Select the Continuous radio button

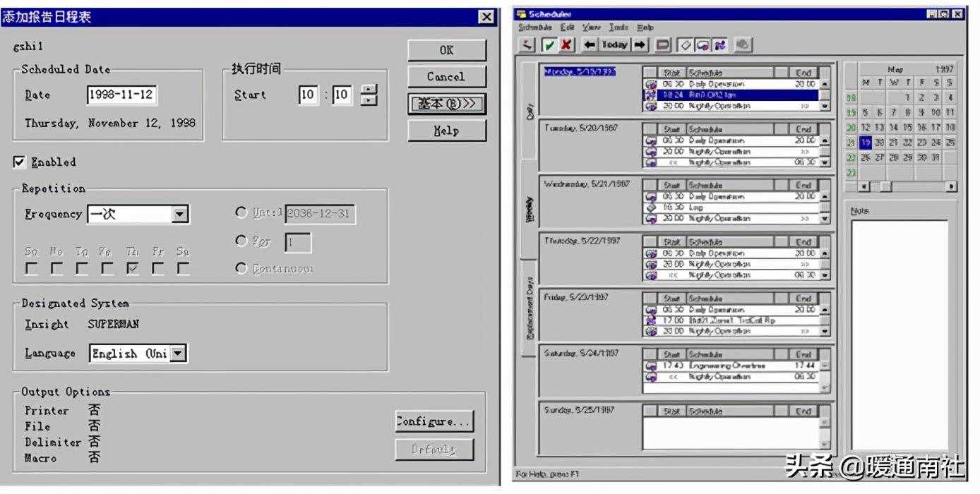coord(241,268)
